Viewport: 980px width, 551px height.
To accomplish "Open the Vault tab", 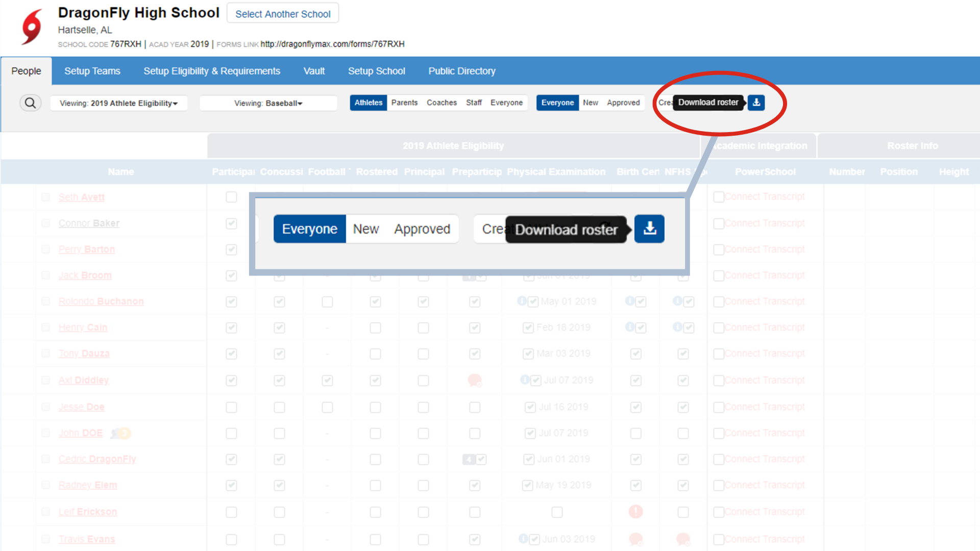I will (314, 71).
